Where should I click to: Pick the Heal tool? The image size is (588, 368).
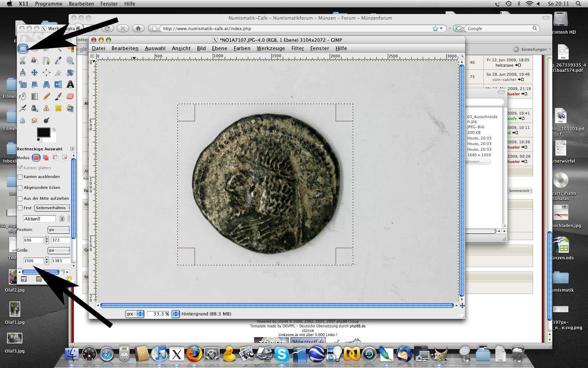[58, 108]
